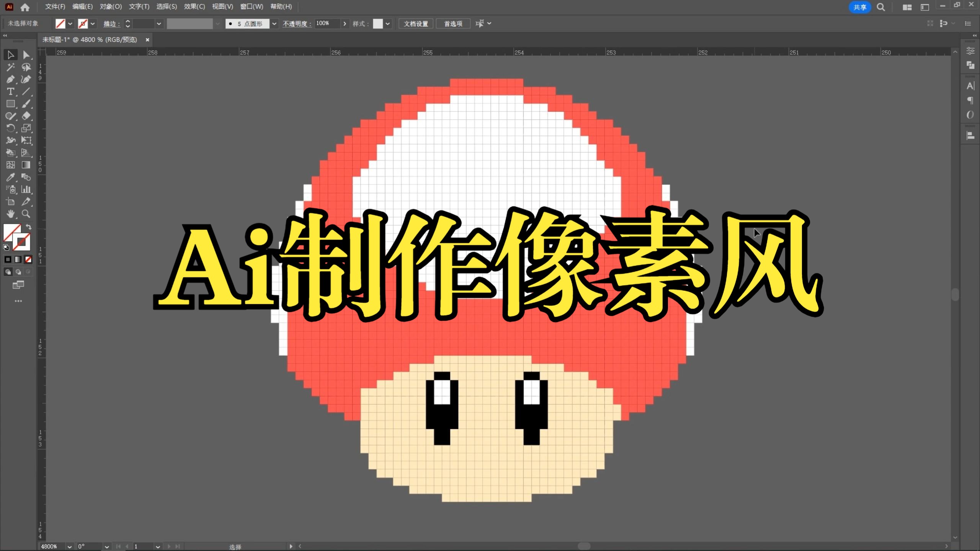Reset to default fill and stroke

pyautogui.click(x=6, y=248)
